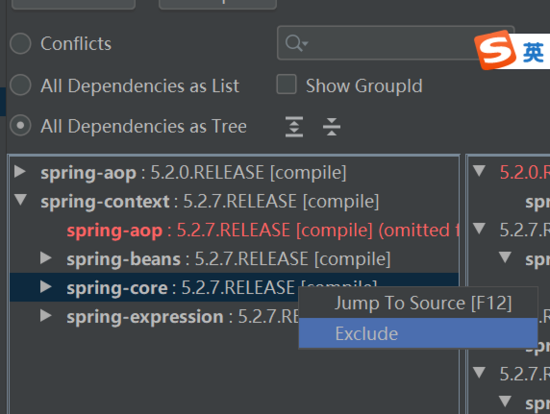Expand the spring-core node
Image resolution: width=550 pixels, height=414 pixels.
(x=46, y=287)
